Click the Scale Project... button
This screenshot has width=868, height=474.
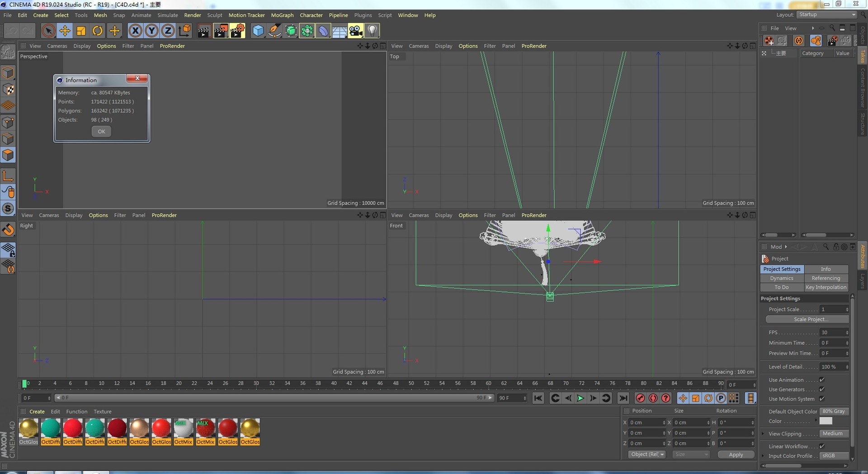[807, 319]
